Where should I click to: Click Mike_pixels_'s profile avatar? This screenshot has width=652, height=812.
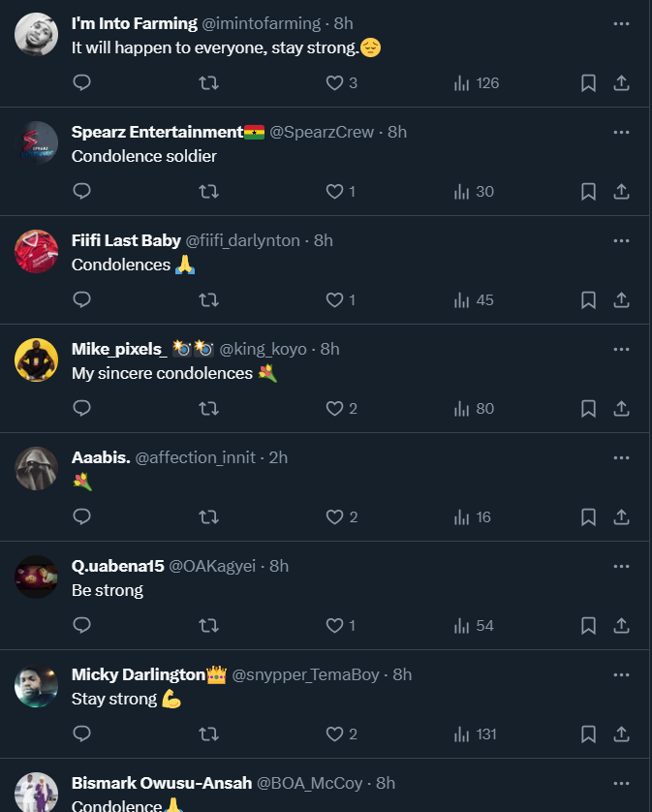[x=37, y=360]
